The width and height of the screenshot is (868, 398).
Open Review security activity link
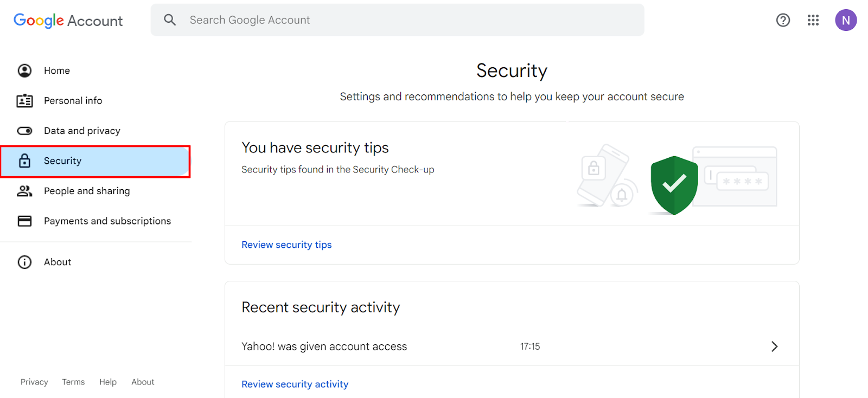tap(295, 384)
